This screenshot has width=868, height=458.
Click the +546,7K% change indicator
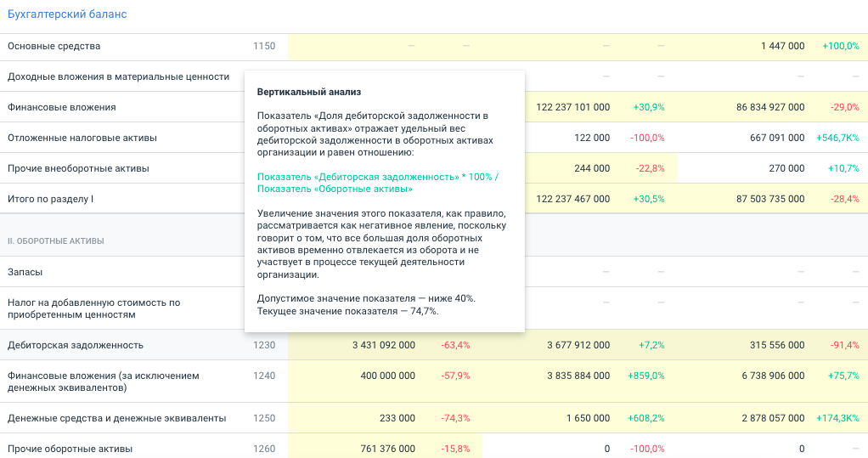[x=837, y=138]
